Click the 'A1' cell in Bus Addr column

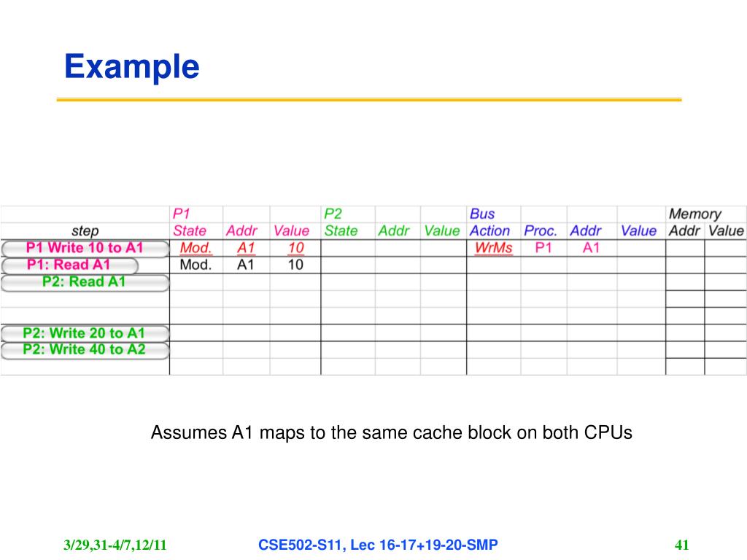[591, 248]
